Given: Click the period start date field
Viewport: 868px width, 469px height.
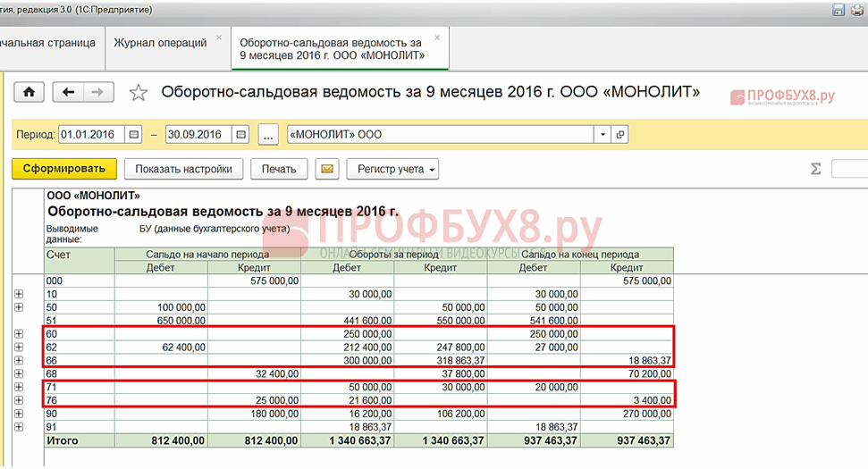Looking at the screenshot, I should (x=92, y=134).
